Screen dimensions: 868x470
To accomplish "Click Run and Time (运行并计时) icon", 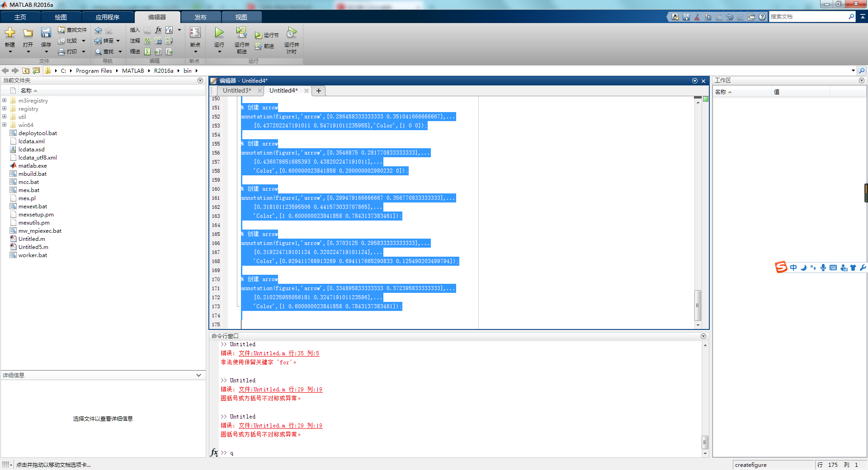I will tap(292, 33).
